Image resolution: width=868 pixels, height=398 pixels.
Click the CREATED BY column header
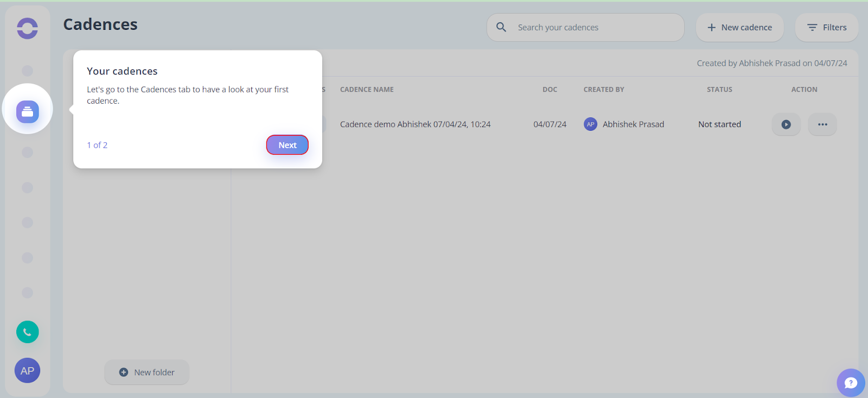604,90
